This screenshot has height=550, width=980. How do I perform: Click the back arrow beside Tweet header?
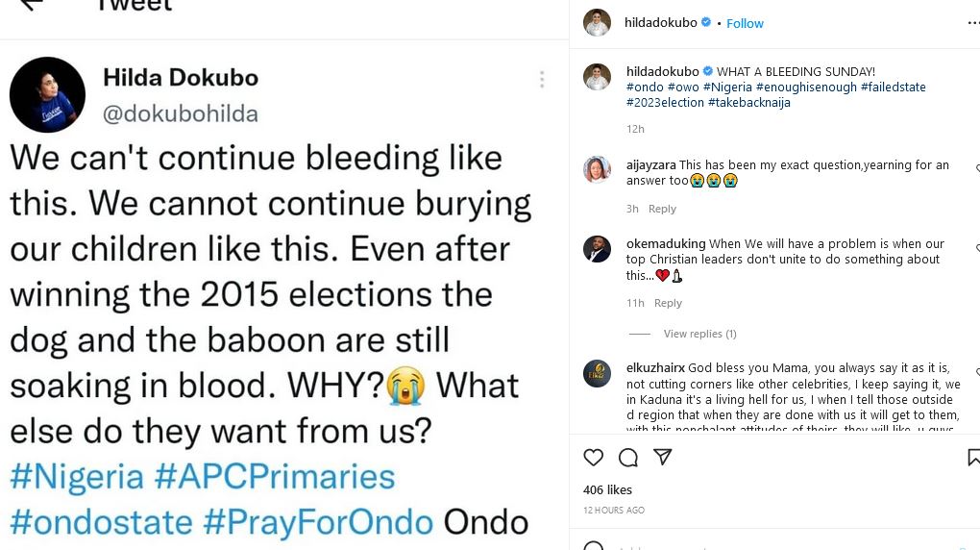coord(32,4)
